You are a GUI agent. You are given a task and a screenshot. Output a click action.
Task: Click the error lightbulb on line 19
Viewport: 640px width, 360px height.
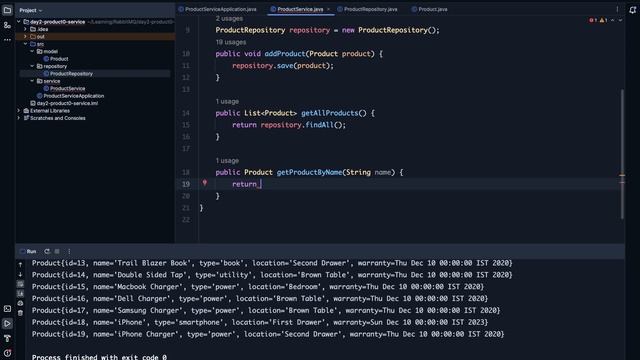click(205, 183)
